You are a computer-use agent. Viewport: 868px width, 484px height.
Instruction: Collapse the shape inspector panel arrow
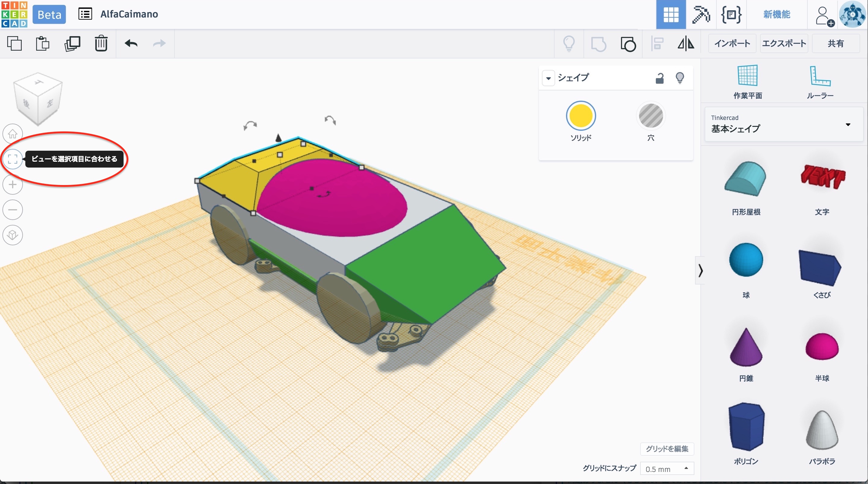[548, 78]
